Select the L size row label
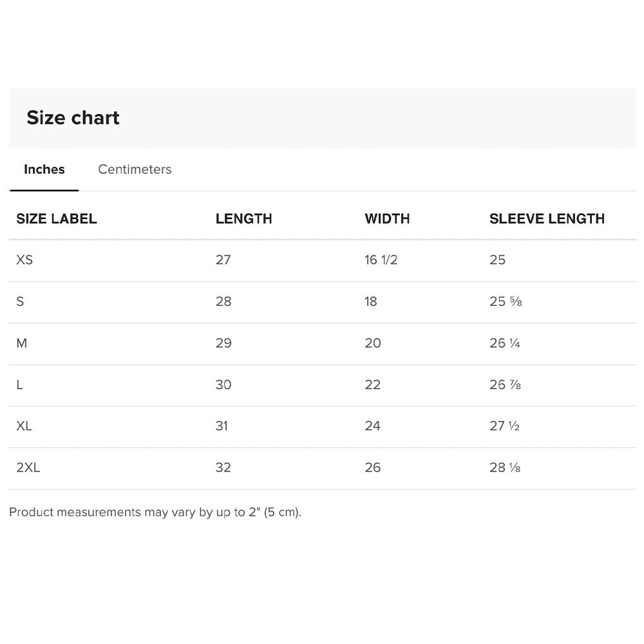 point(19,385)
